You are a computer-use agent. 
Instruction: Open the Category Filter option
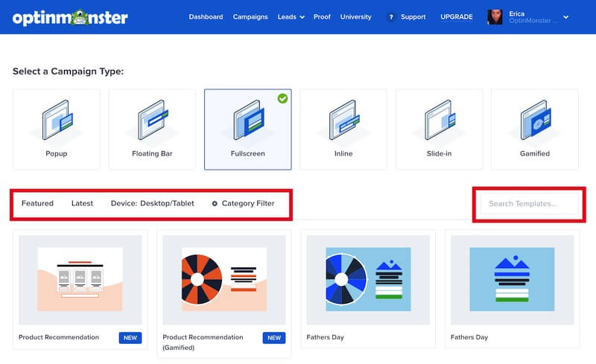(248, 203)
